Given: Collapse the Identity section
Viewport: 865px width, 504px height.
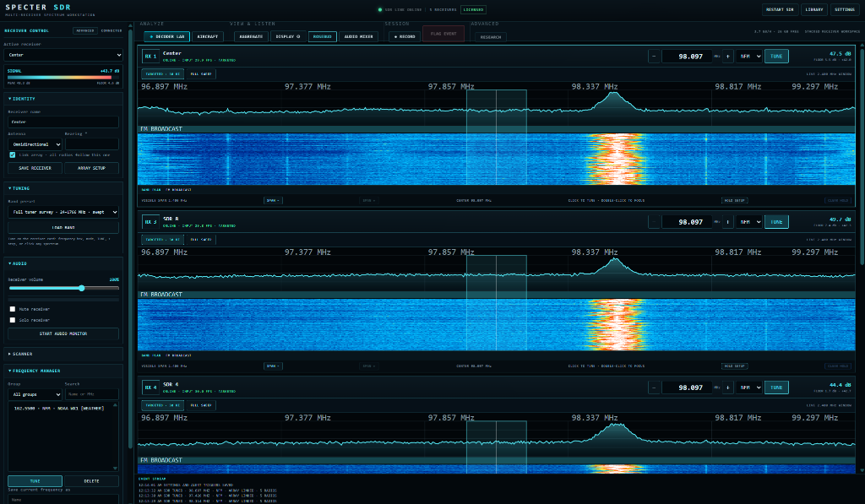Looking at the screenshot, I should tap(63, 99).
